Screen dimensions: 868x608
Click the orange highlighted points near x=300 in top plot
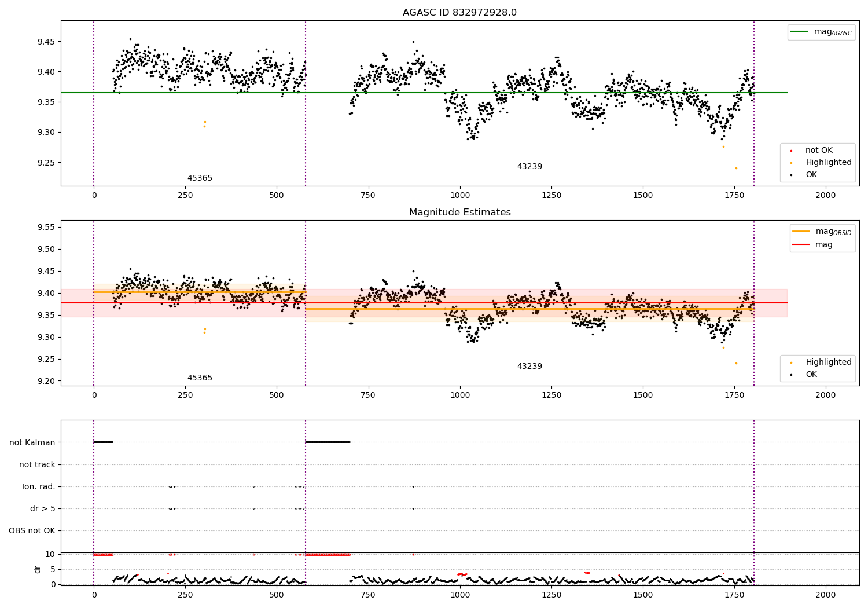[204, 124]
